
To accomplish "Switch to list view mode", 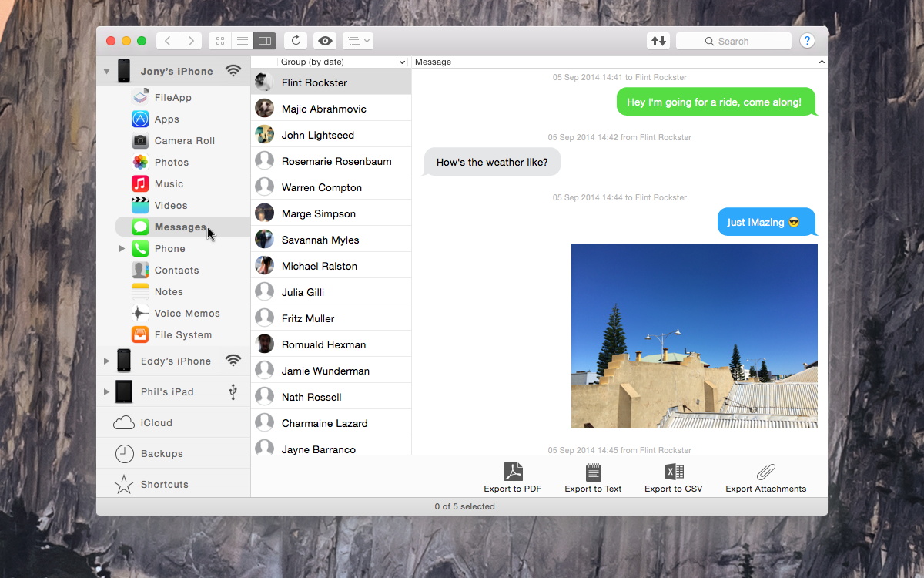I will (x=243, y=41).
